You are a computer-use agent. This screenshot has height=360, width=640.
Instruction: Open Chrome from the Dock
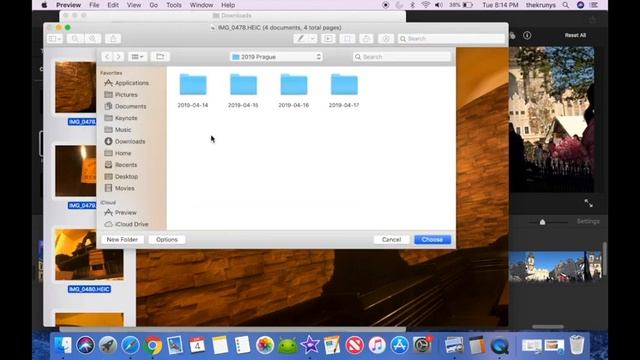153,345
